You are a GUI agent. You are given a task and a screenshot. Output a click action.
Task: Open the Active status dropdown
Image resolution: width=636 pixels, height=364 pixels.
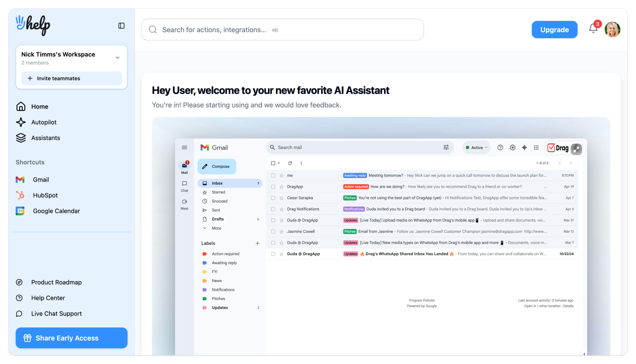(x=476, y=148)
